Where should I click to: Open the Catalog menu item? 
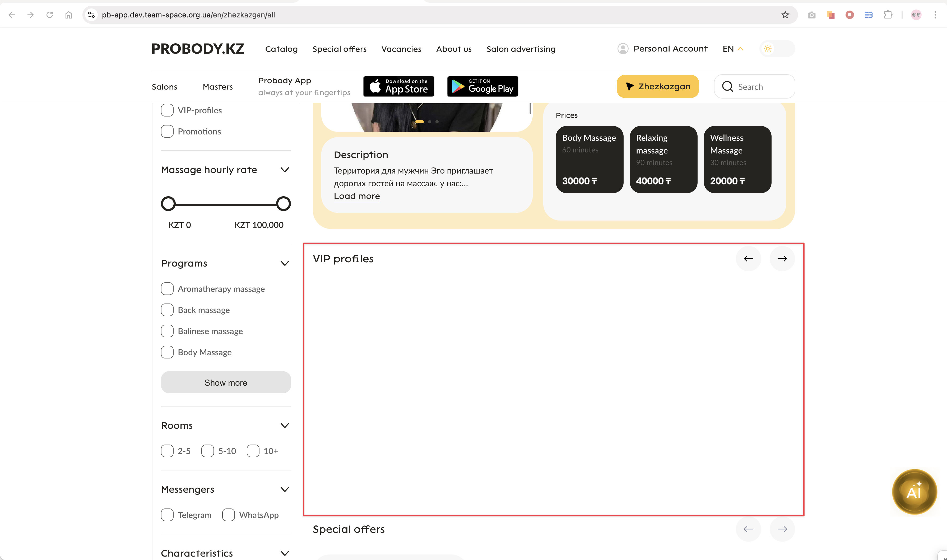(281, 49)
